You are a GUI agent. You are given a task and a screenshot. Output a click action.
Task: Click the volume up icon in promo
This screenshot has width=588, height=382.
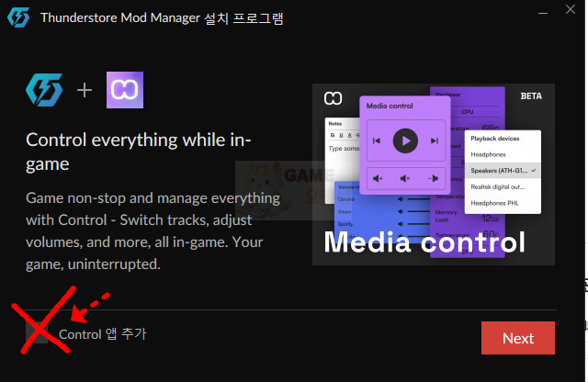point(378,178)
